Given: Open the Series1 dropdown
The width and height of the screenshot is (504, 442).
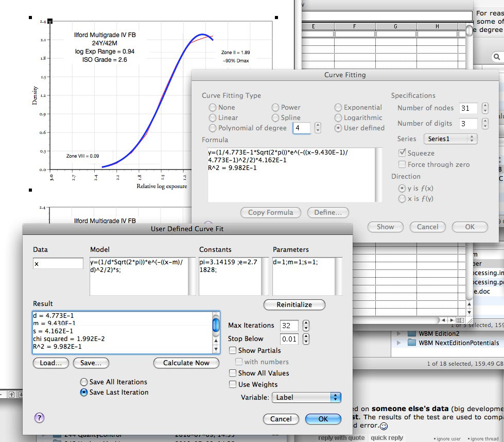Looking at the screenshot, I should [x=450, y=139].
